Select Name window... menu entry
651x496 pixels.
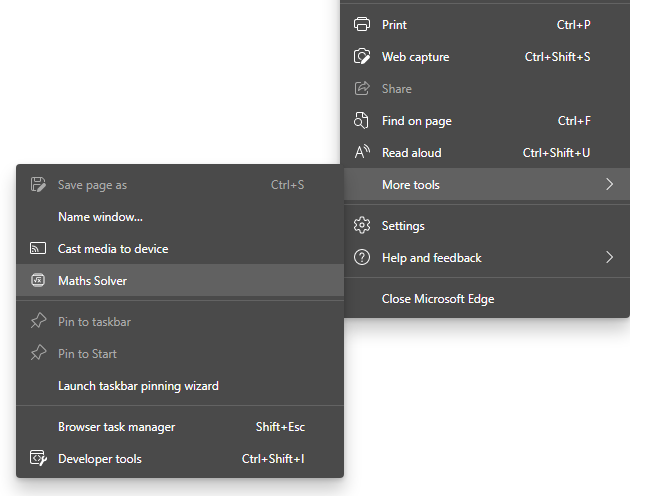tap(100, 217)
